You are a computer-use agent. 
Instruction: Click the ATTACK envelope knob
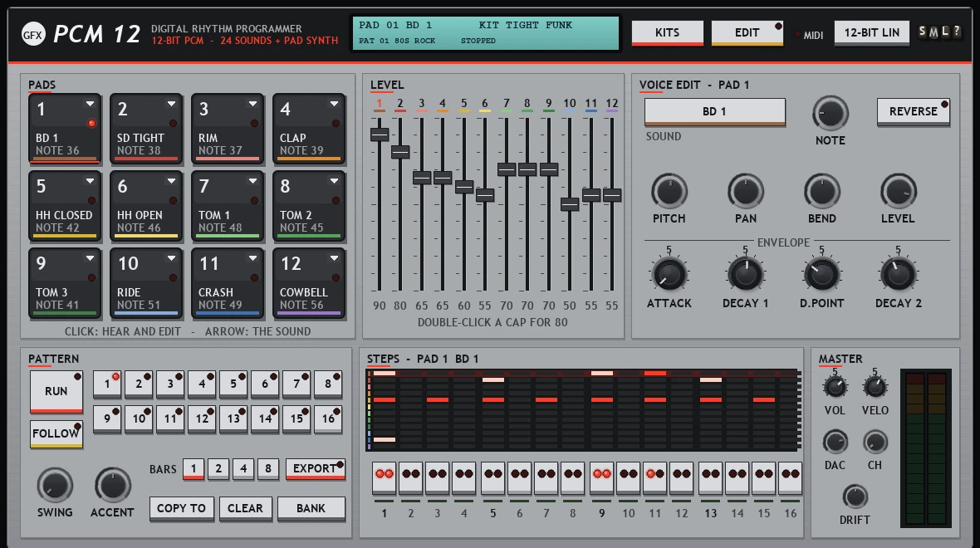pyautogui.click(x=669, y=274)
